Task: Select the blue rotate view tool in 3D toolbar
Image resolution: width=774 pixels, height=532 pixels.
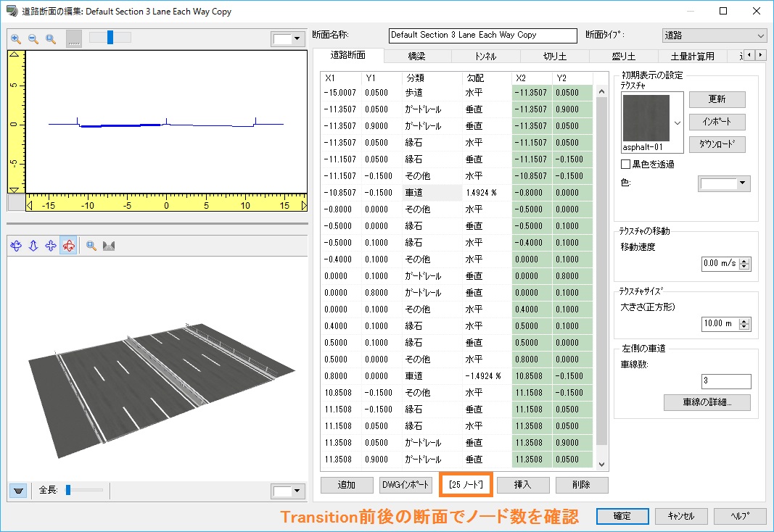Action: click(16, 246)
